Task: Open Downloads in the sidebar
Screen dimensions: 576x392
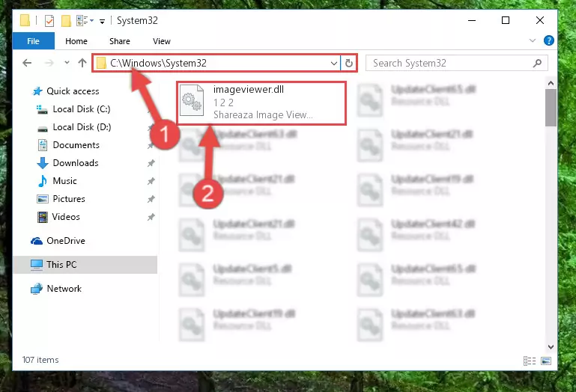Action: pyautogui.click(x=76, y=163)
